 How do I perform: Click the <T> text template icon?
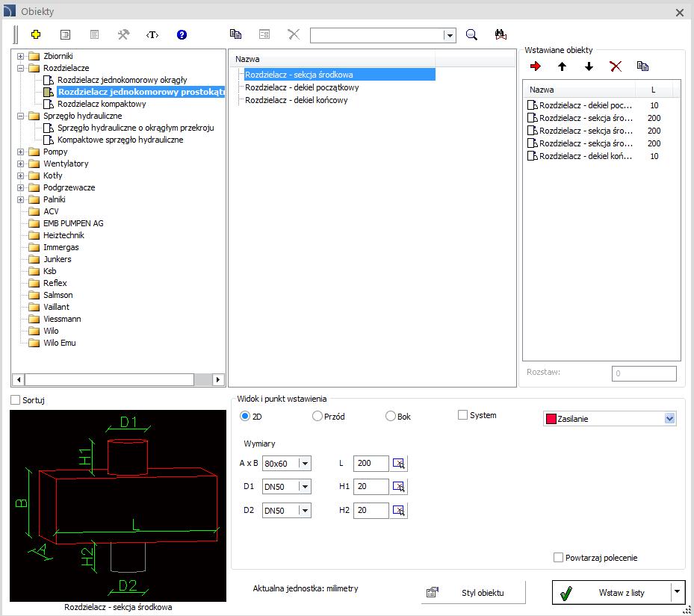[x=152, y=34]
